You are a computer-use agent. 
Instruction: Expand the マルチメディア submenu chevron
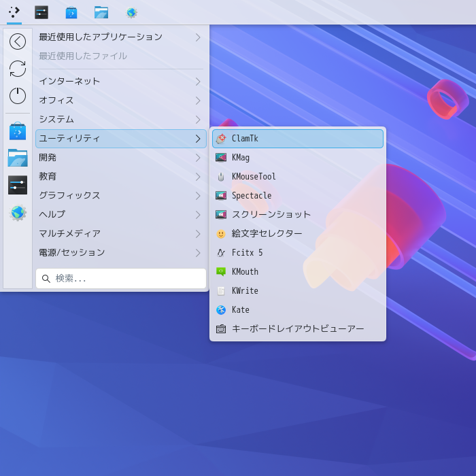point(198,234)
